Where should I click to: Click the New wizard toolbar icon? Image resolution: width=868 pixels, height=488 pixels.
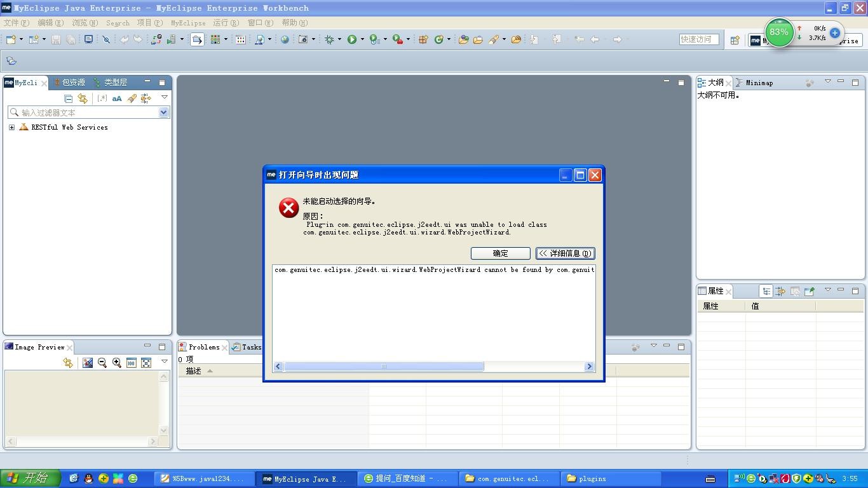pos(11,39)
